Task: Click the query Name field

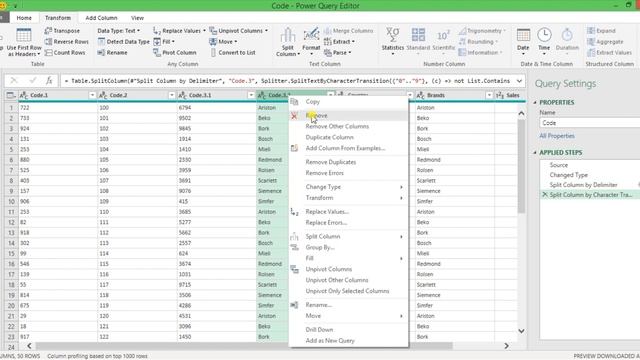Action: point(590,123)
